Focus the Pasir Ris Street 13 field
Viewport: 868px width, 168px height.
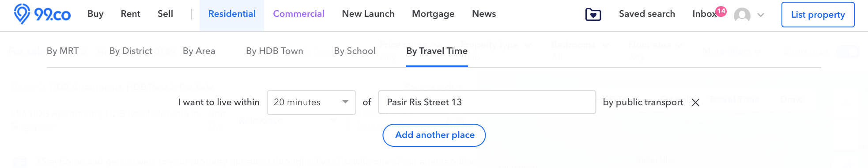click(x=487, y=103)
